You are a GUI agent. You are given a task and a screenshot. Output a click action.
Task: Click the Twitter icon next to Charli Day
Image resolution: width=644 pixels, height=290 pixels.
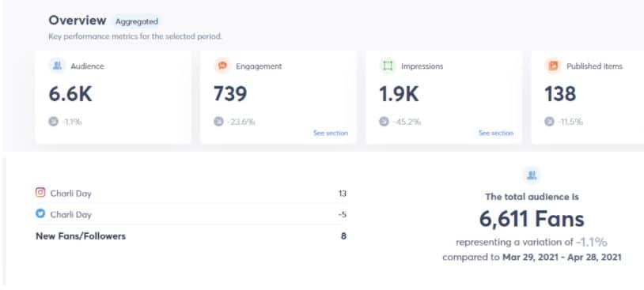click(40, 213)
